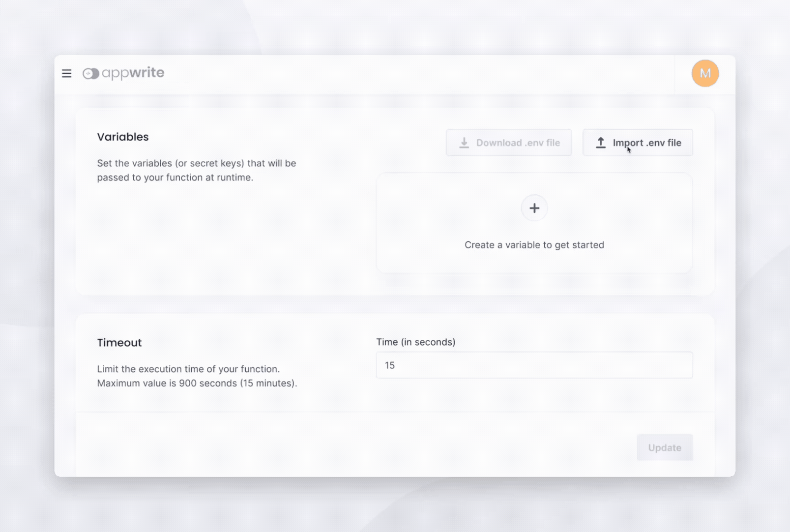Open the user account menu via the M avatar

pyautogui.click(x=705, y=73)
